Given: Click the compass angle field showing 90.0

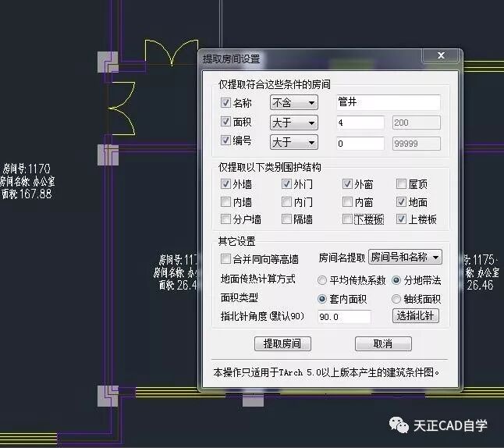Looking at the screenshot, I should [344, 317].
